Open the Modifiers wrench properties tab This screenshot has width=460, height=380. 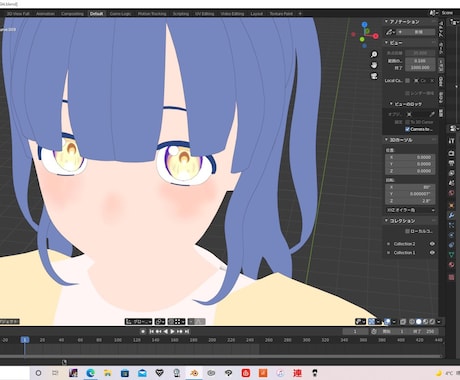pyautogui.click(x=451, y=215)
